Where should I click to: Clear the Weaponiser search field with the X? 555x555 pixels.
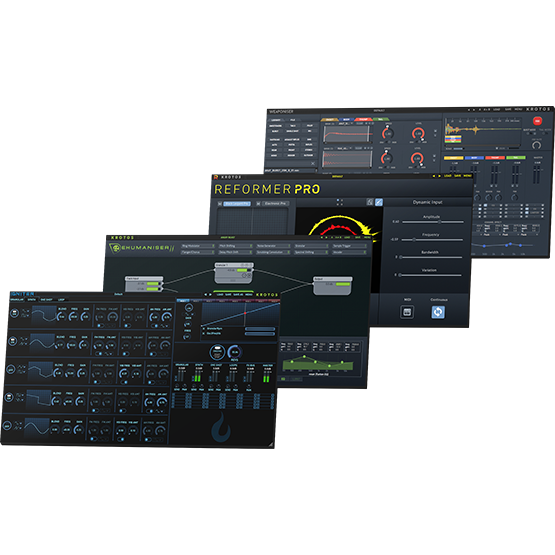point(313,163)
